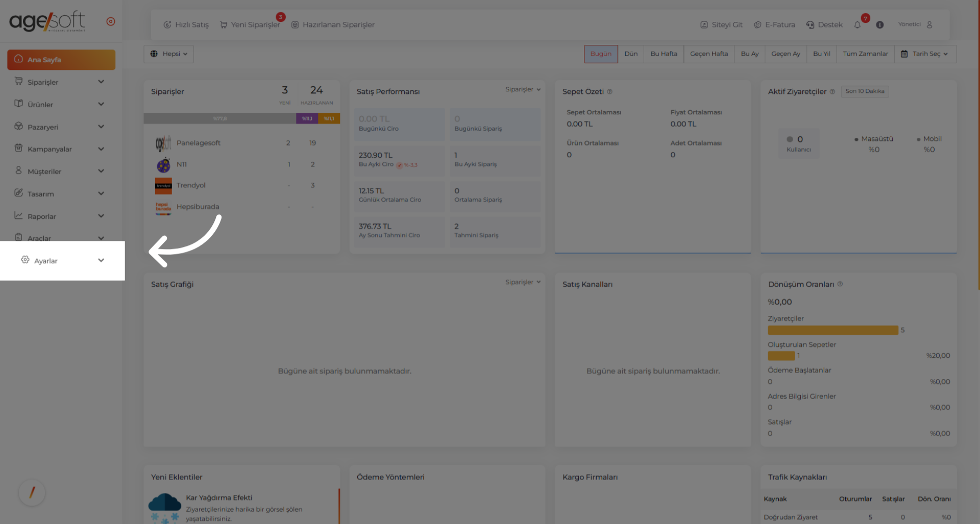The image size is (980, 524).
Task: Open Yeni Siparişler in top bar
Action: [251, 25]
